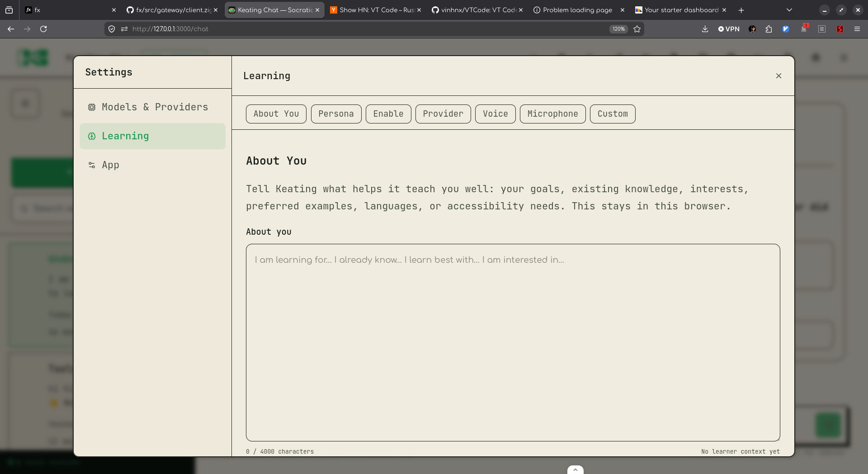The image size is (868, 474).
Task: Jump to the About You section
Action: pyautogui.click(x=276, y=114)
